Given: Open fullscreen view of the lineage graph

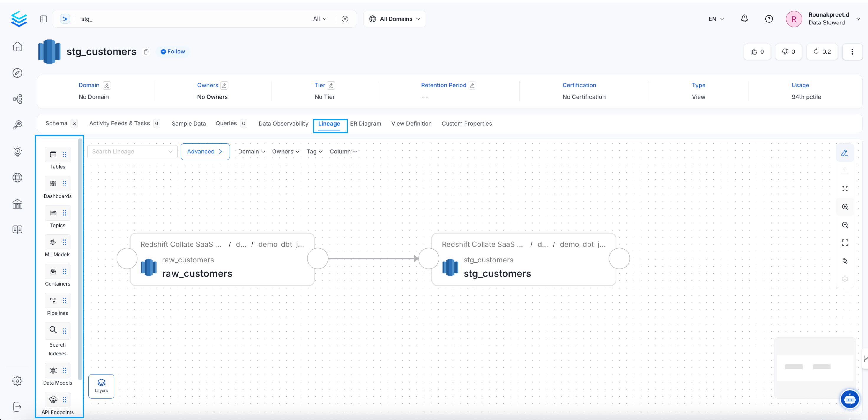Looking at the screenshot, I should pyautogui.click(x=845, y=242).
